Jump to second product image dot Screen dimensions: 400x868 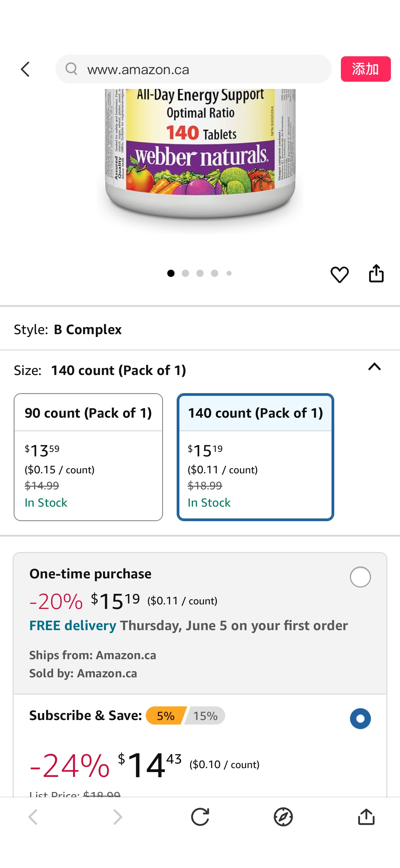[x=185, y=273]
